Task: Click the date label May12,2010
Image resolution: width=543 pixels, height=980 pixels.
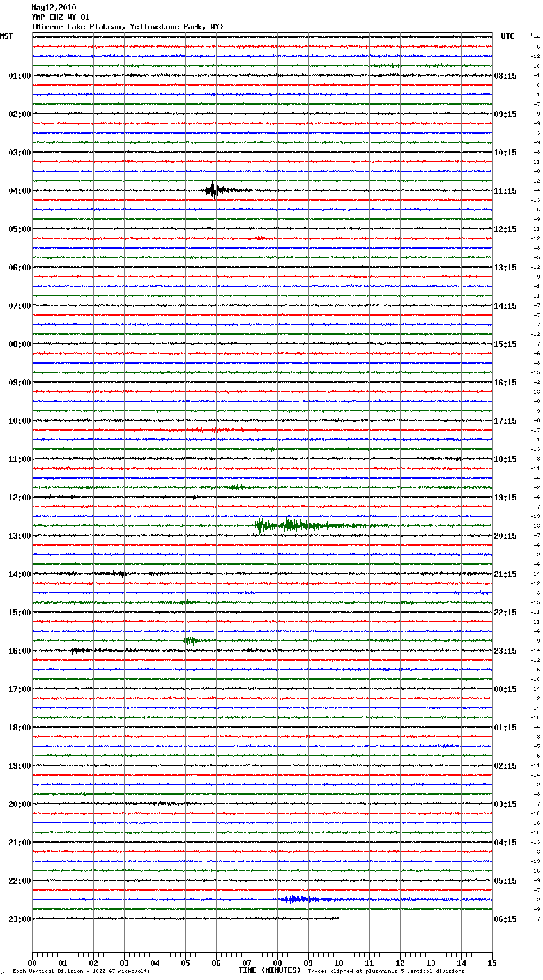Action: click(x=54, y=8)
